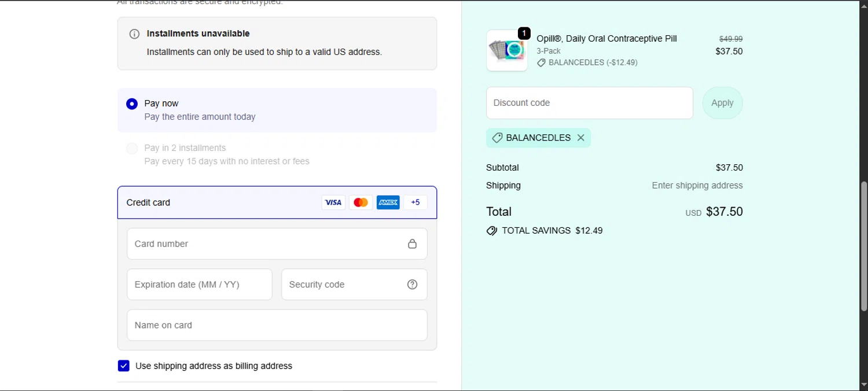
Task: Click the tag icon in BALANCEDLES chip
Action: pos(497,138)
